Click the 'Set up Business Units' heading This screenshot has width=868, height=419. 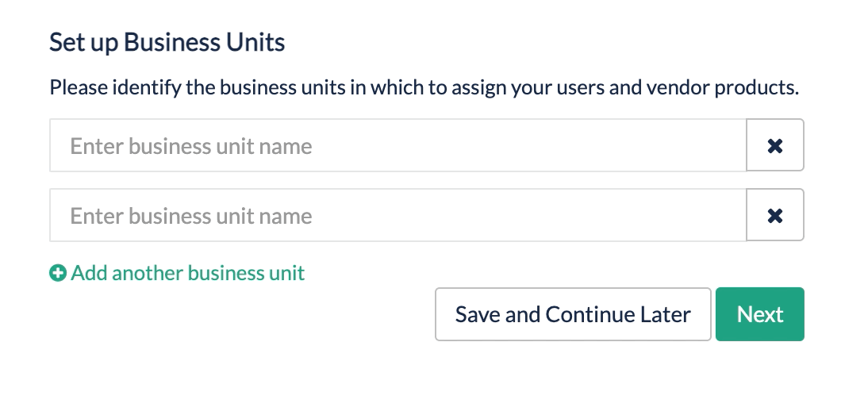click(167, 42)
